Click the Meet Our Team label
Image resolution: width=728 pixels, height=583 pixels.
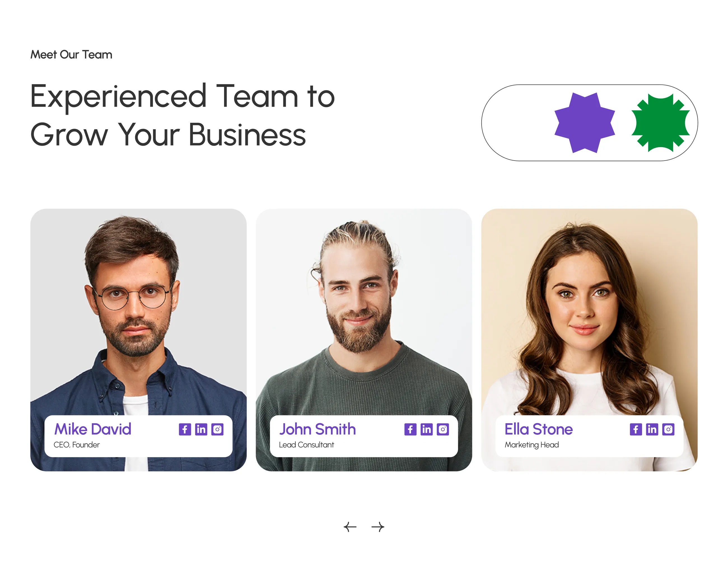(x=71, y=55)
